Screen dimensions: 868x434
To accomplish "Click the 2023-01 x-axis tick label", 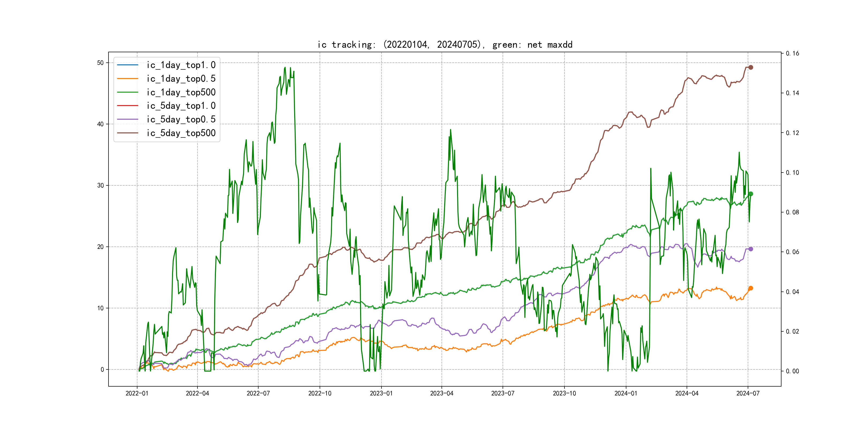I will (381, 393).
